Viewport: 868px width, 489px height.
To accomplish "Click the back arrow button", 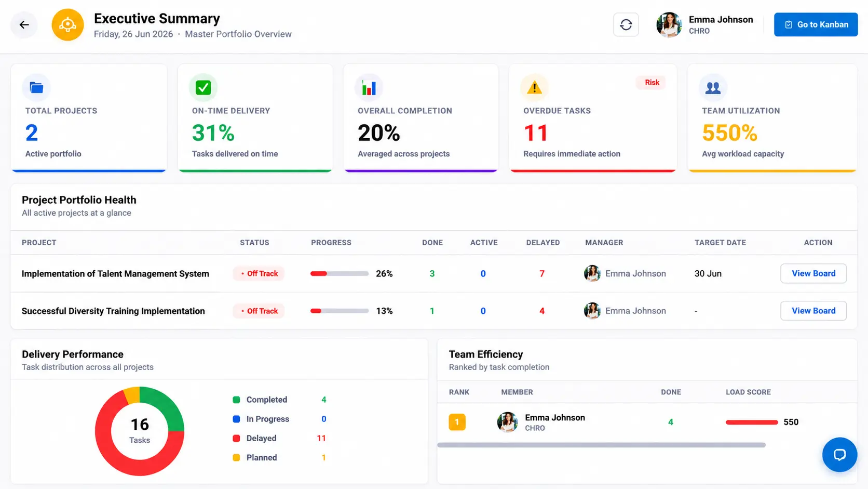I will pyautogui.click(x=24, y=24).
